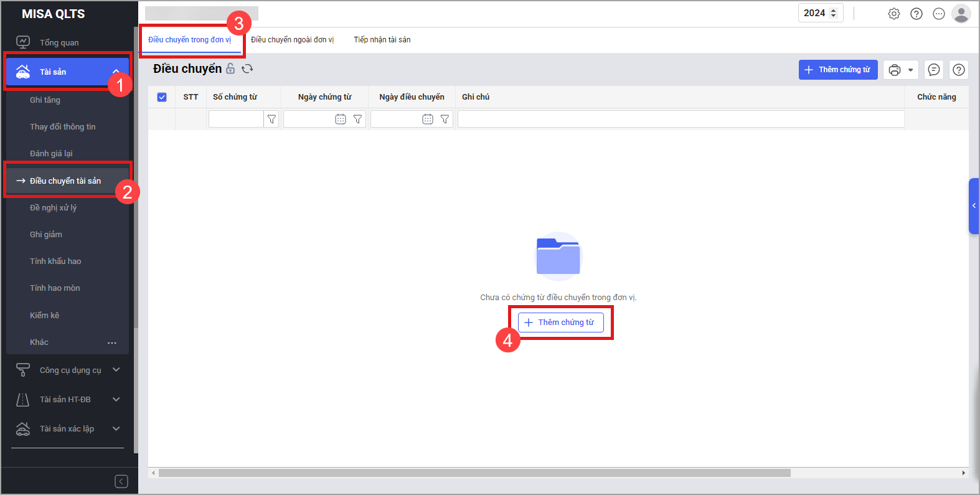This screenshot has width=980, height=495.
Task: Open the user avatar menu
Action: click(x=961, y=14)
